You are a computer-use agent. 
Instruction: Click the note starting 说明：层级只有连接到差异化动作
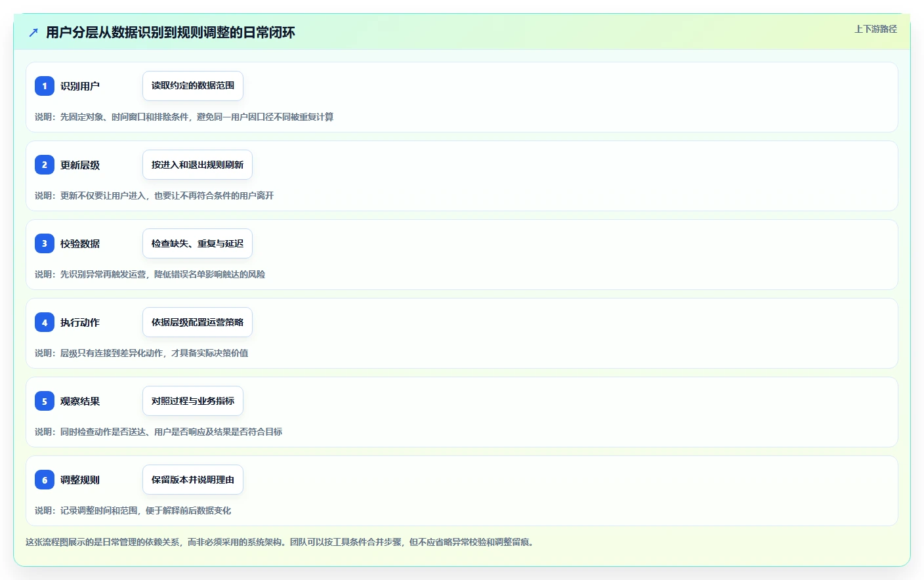pos(142,353)
